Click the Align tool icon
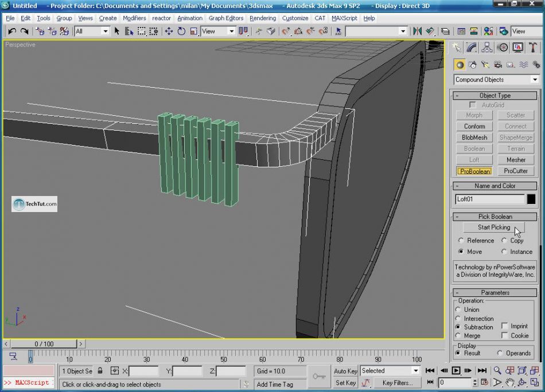 (430, 32)
